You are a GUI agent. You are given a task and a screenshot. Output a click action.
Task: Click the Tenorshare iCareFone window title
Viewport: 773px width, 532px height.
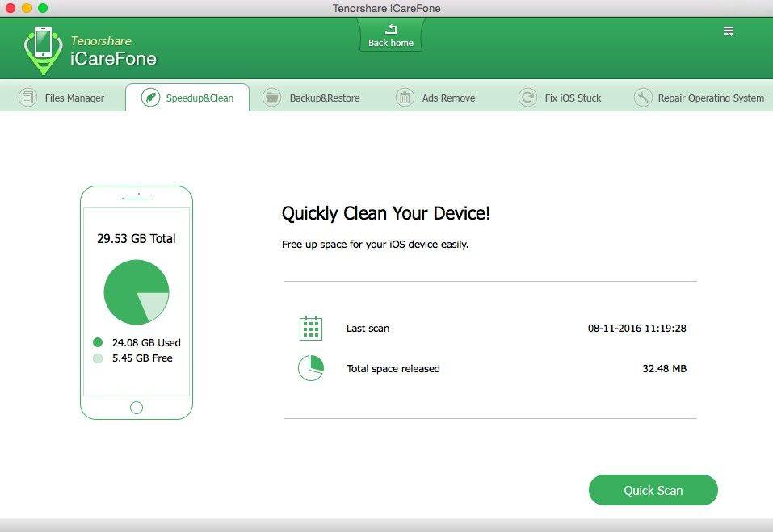point(386,8)
